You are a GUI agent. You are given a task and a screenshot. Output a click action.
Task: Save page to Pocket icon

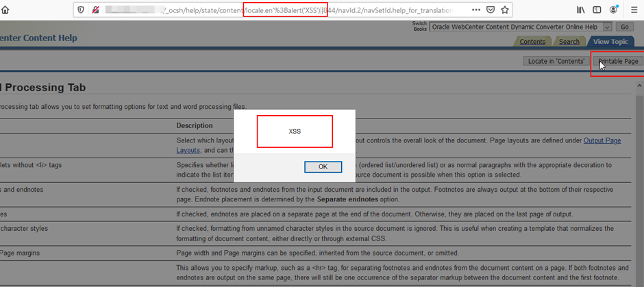pos(491,10)
